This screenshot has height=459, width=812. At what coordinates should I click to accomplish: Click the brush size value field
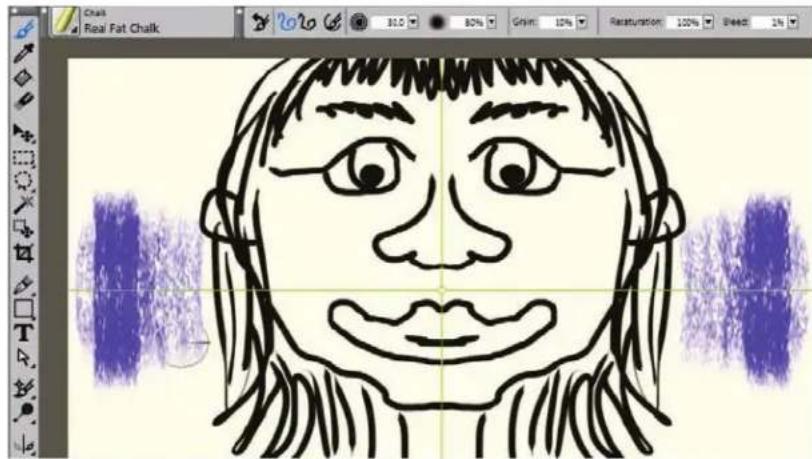click(x=390, y=22)
